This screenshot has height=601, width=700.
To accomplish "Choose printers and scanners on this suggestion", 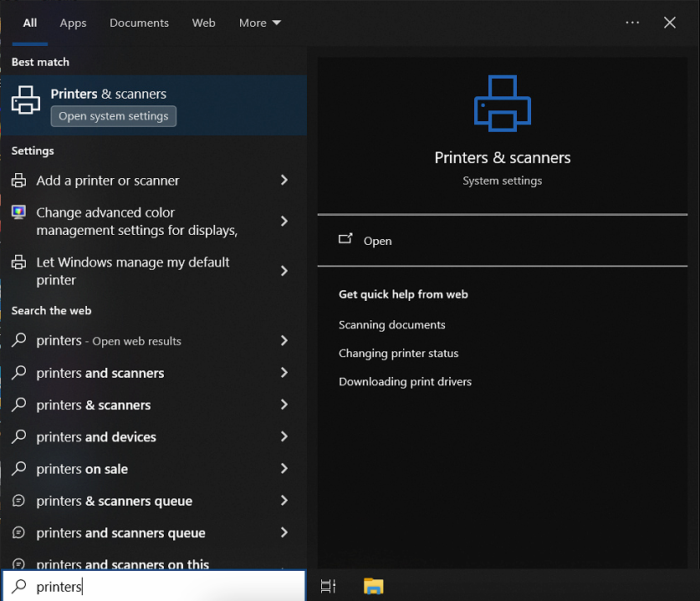I will tap(122, 563).
